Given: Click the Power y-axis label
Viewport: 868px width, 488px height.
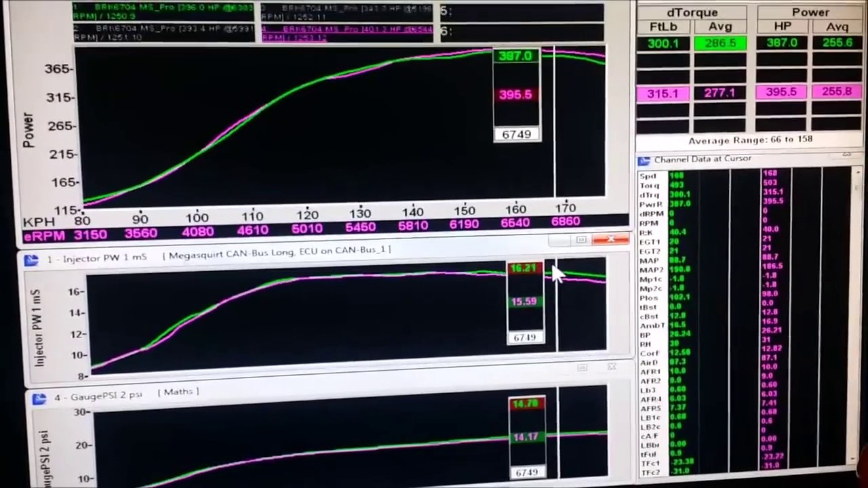Looking at the screenshot, I should (28, 131).
